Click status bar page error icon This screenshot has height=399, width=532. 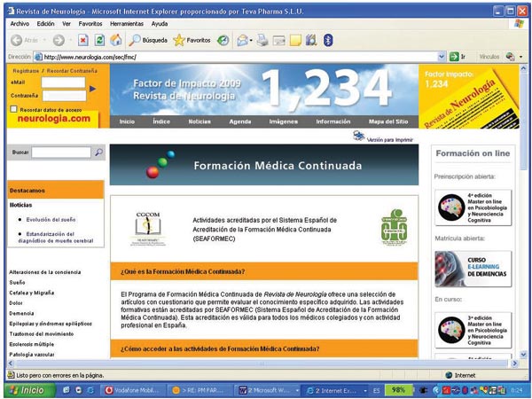12,375
